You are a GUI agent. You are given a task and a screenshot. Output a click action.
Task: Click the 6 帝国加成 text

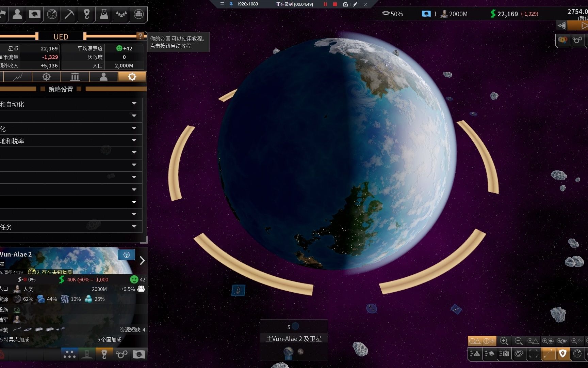[x=109, y=340]
